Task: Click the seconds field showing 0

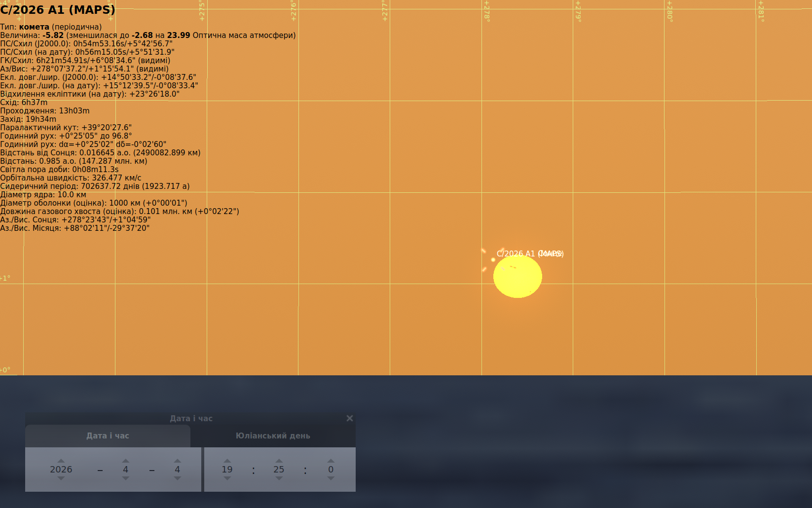Action: click(331, 470)
